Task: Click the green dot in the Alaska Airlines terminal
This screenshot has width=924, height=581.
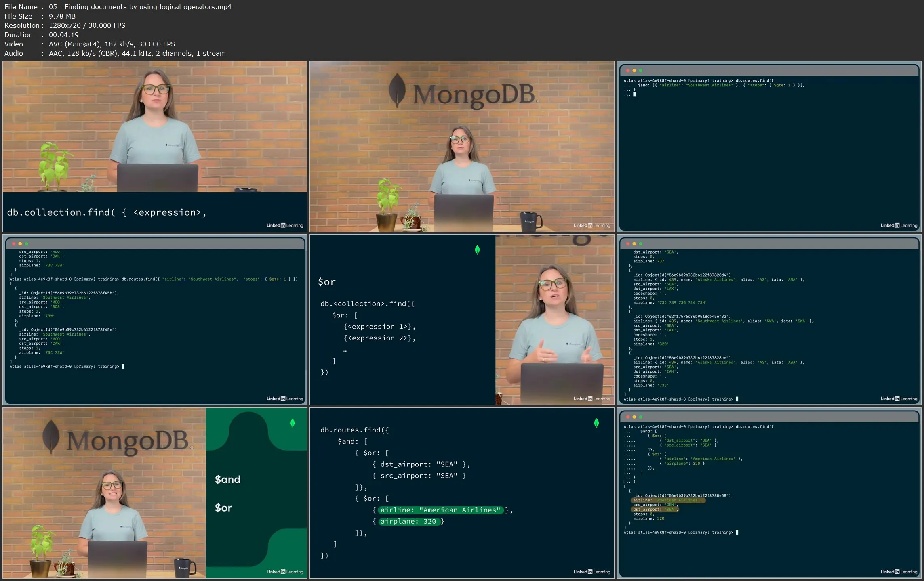Action: pyautogui.click(x=640, y=244)
